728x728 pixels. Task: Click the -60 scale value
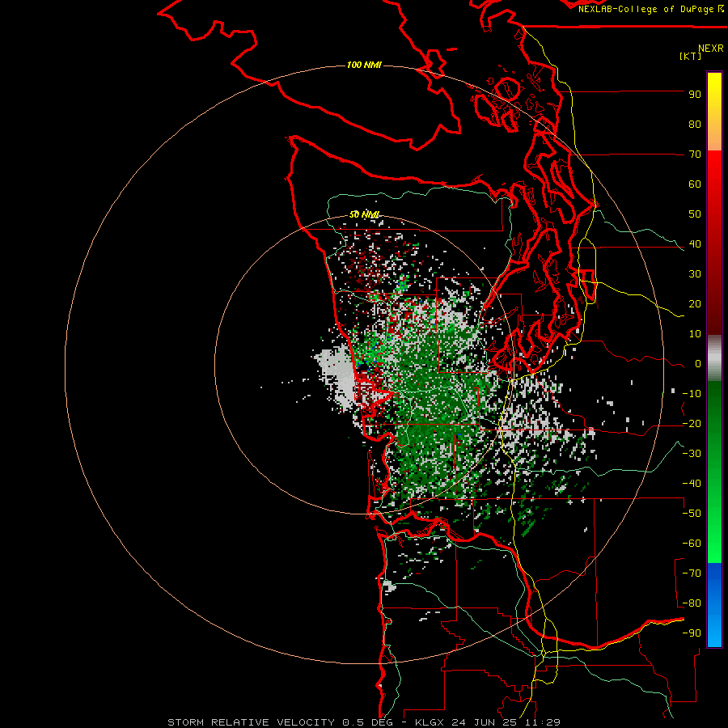692,544
